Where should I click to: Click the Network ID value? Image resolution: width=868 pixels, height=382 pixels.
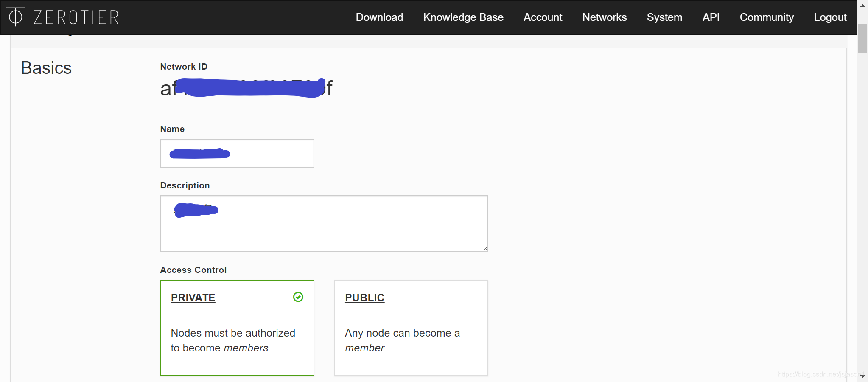246,88
